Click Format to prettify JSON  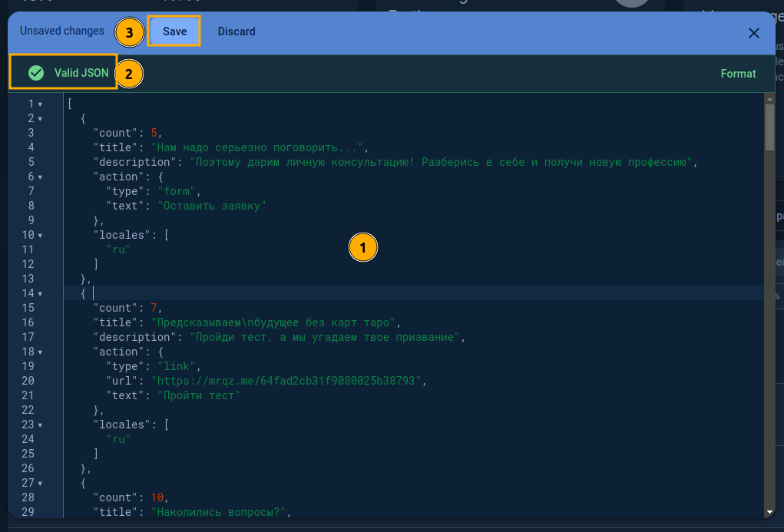tap(738, 74)
